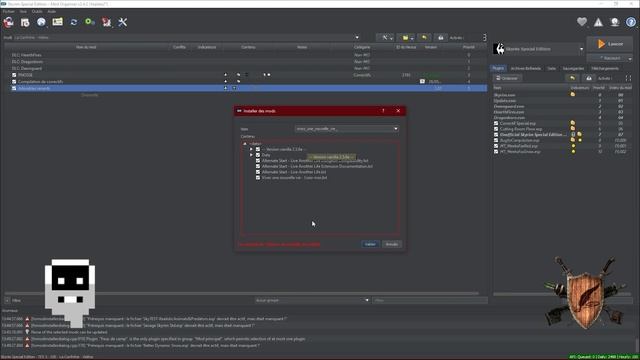Click the plugins create backup icon

(x=588, y=78)
